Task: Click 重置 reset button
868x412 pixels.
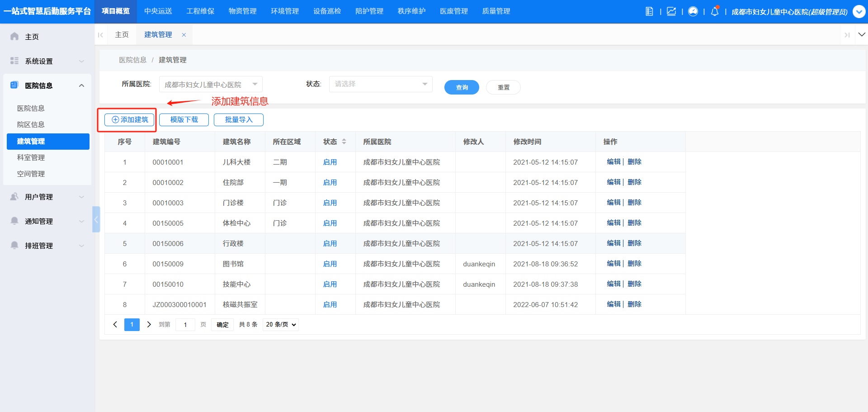Action: [x=503, y=87]
